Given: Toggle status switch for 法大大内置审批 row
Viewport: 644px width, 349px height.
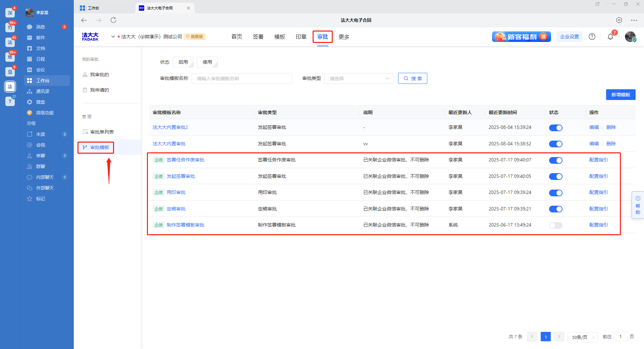Looking at the screenshot, I should [x=555, y=144].
